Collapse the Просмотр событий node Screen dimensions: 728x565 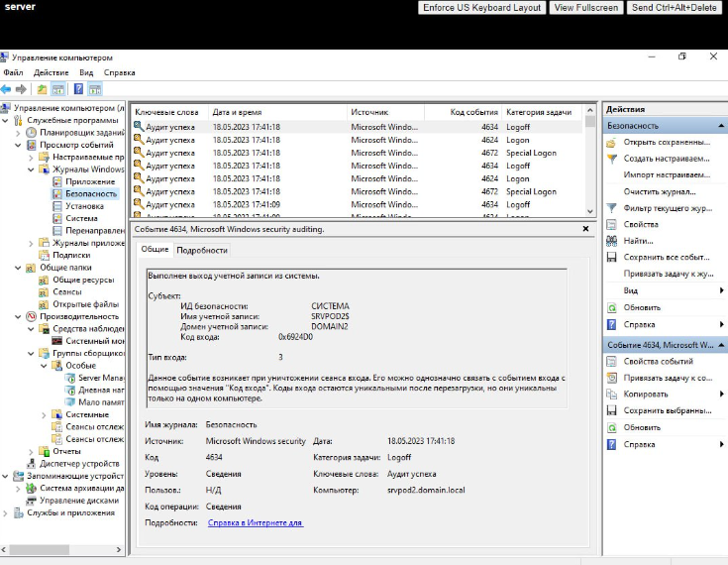(x=18, y=145)
